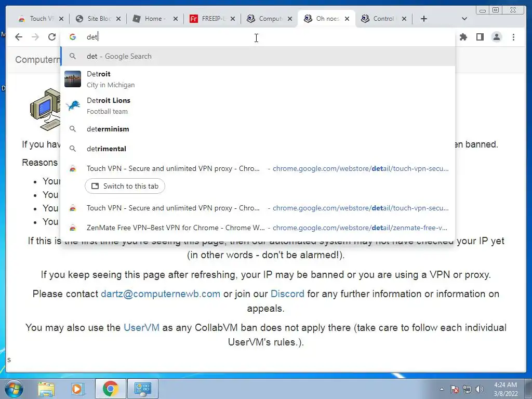The height and width of the screenshot is (399, 532).
Task: Click the Google G icon in address bar
Action: 73,37
